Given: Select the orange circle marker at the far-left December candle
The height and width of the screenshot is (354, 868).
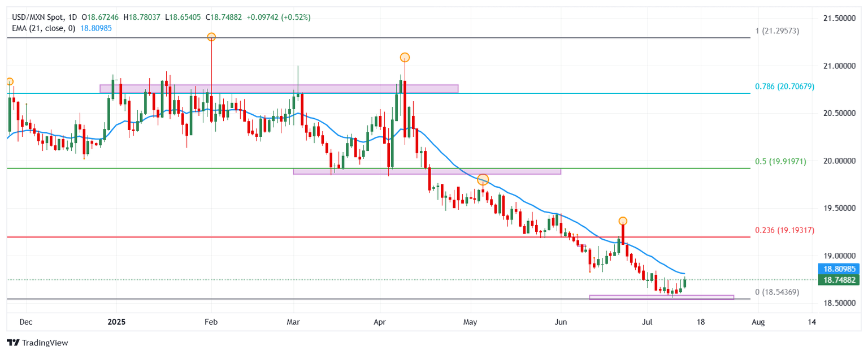Looking at the screenshot, I should pyautogui.click(x=9, y=82).
